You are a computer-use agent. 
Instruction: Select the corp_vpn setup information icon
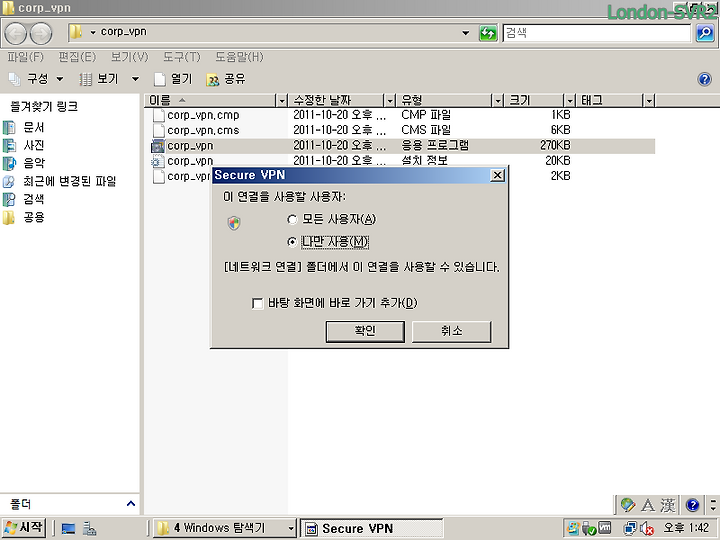(158, 161)
